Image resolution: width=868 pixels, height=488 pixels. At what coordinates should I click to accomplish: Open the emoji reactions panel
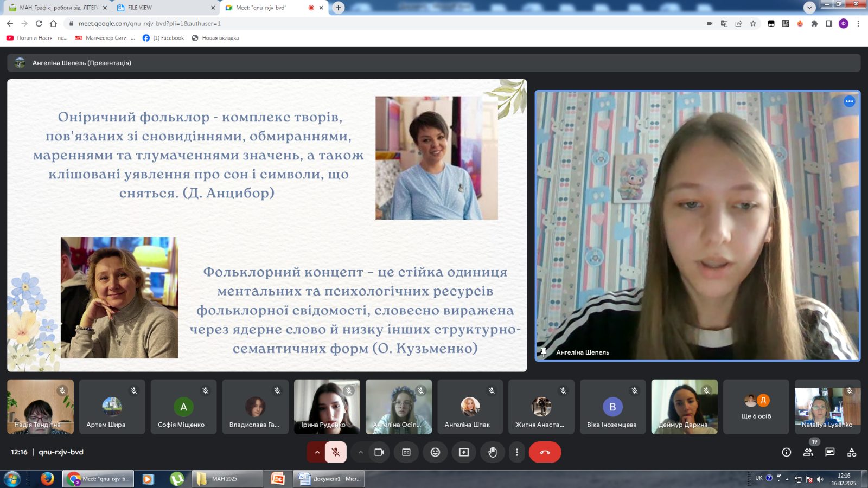pos(435,452)
